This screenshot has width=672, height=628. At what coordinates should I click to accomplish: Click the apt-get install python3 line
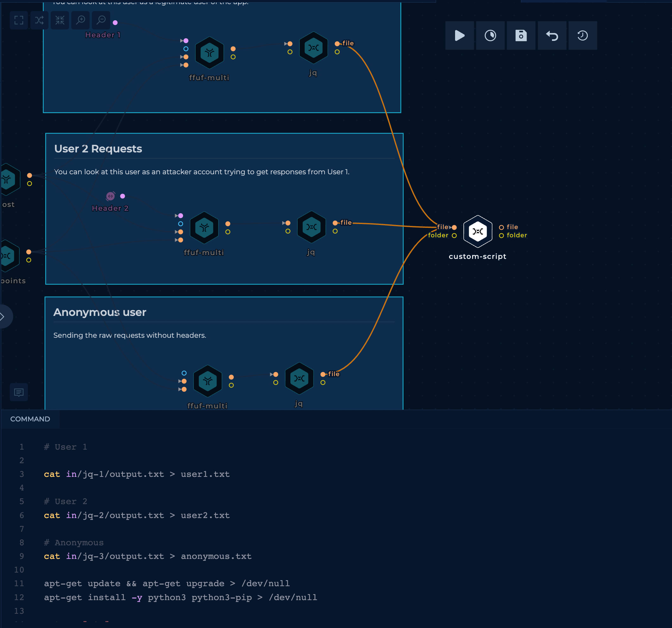point(181,597)
